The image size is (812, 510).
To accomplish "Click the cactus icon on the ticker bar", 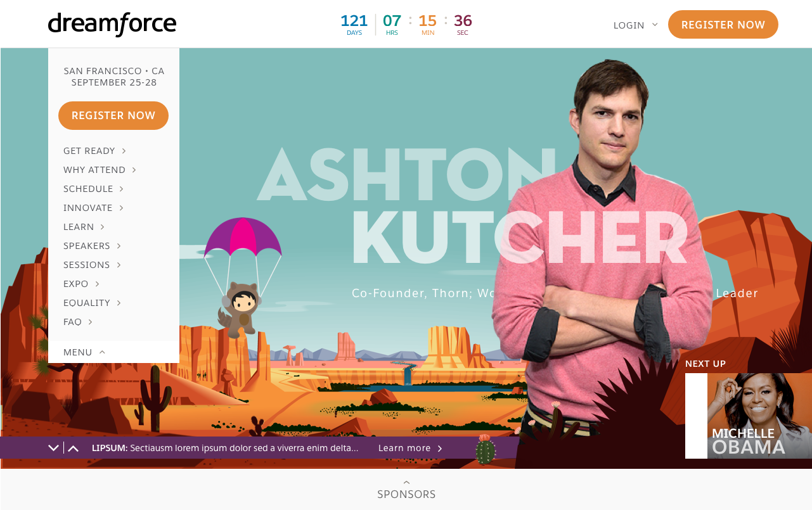I will tap(485, 449).
